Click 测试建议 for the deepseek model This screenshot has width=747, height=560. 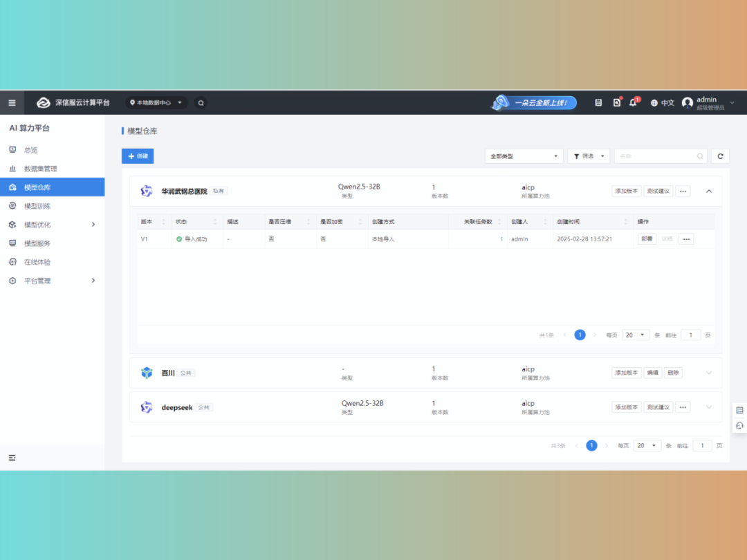point(658,407)
